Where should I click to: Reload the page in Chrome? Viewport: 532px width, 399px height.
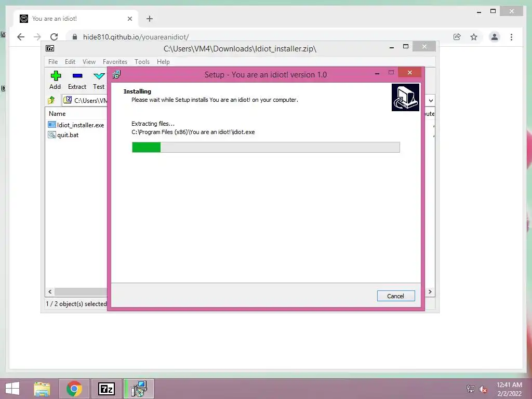coord(54,37)
